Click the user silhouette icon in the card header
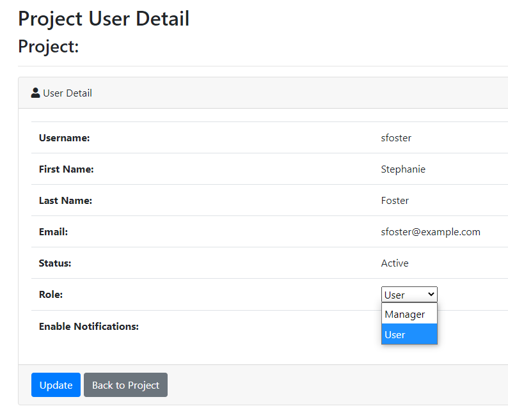Screen dimensions: 508x420 point(35,93)
